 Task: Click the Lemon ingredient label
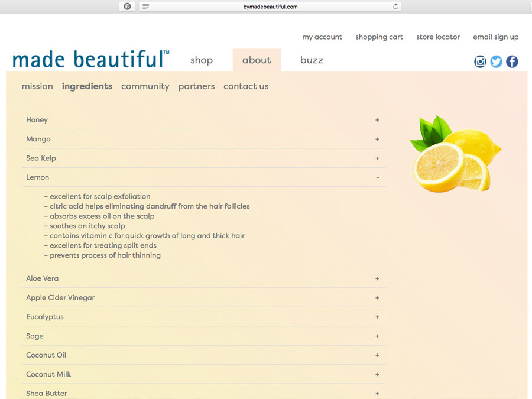pos(38,177)
